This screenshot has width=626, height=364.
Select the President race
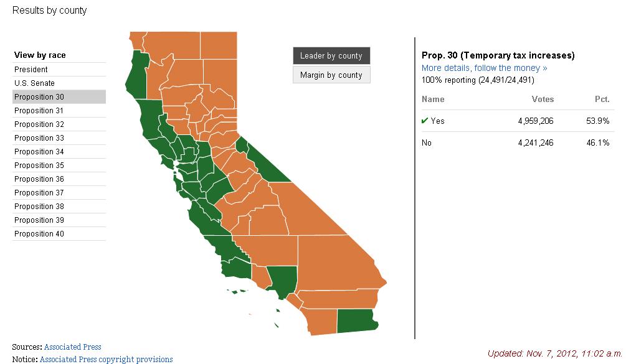(31, 70)
